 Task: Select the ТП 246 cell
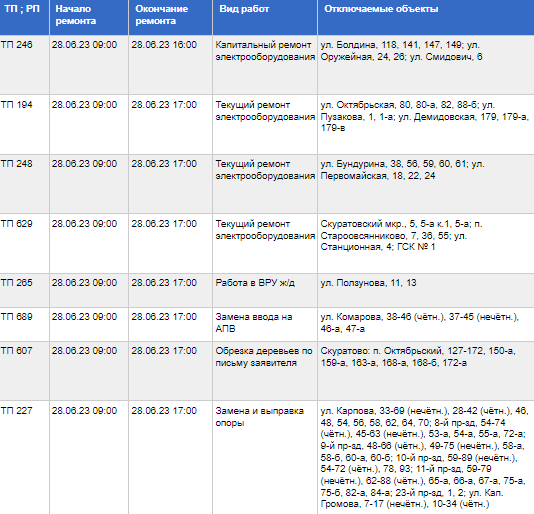click(24, 65)
